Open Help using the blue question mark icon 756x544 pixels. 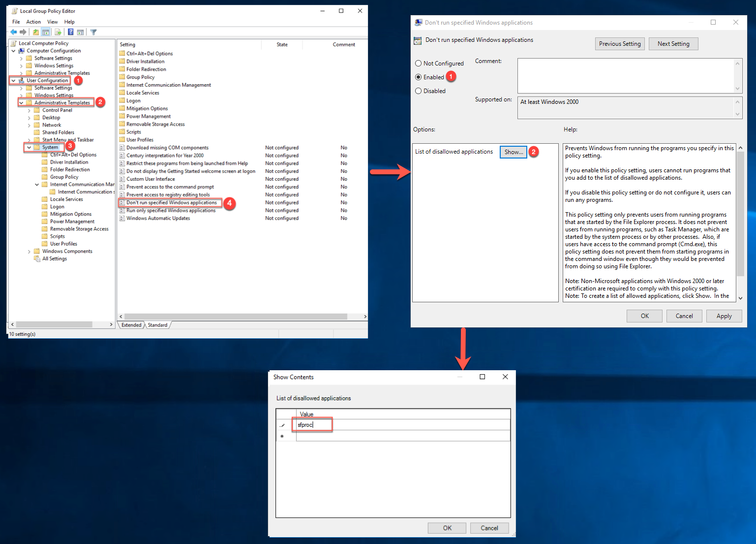tap(70, 32)
